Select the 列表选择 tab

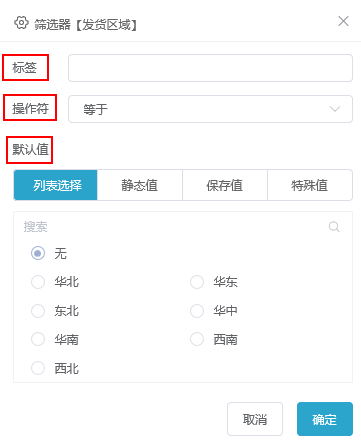pyautogui.click(x=56, y=185)
